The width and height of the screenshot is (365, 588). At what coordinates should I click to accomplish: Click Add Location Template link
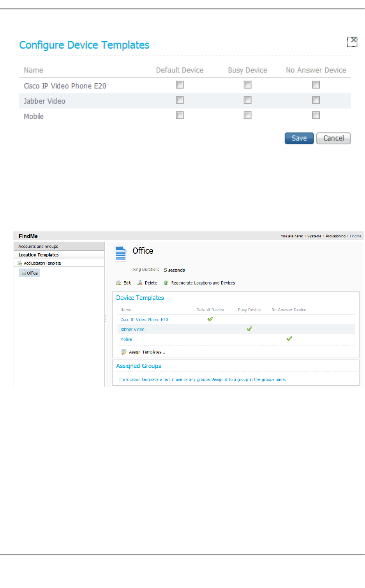(x=42, y=263)
